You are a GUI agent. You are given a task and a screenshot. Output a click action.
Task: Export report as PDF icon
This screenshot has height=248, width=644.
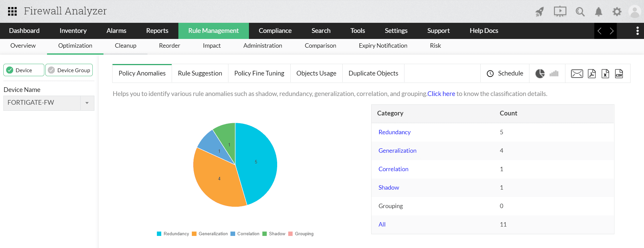click(592, 73)
